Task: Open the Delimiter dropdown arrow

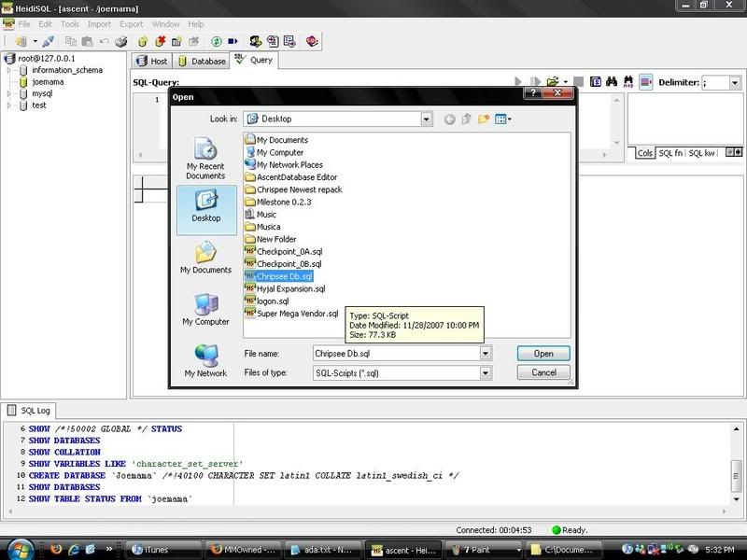Action: click(x=735, y=82)
